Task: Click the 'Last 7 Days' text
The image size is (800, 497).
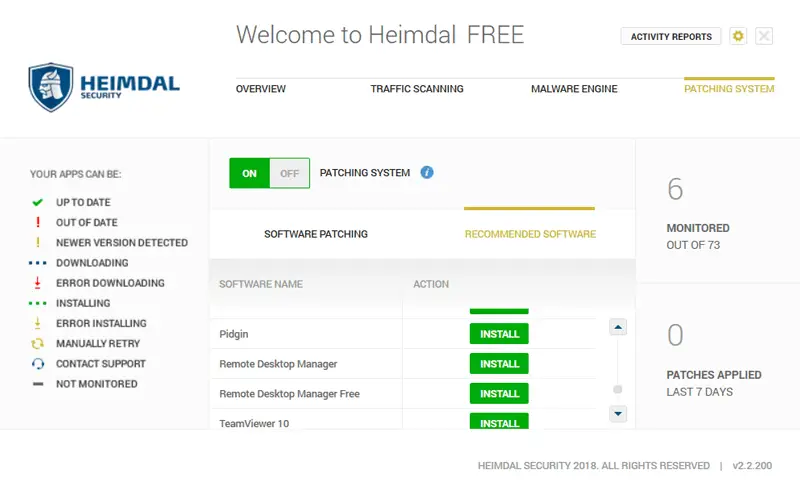Action: pyautogui.click(x=699, y=392)
